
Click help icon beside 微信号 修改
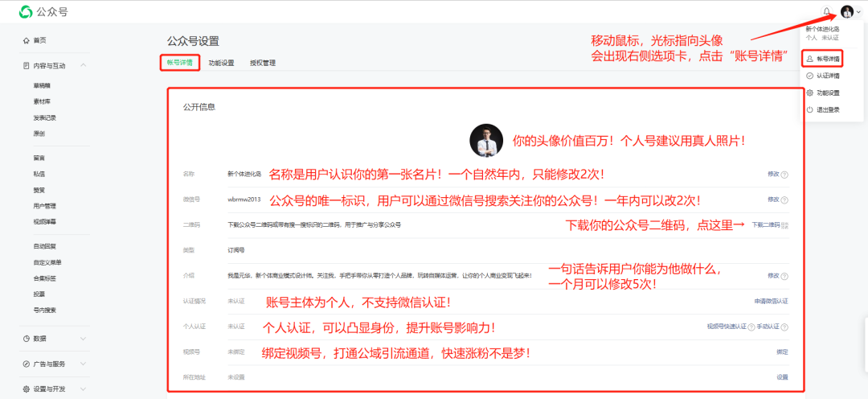[784, 199]
